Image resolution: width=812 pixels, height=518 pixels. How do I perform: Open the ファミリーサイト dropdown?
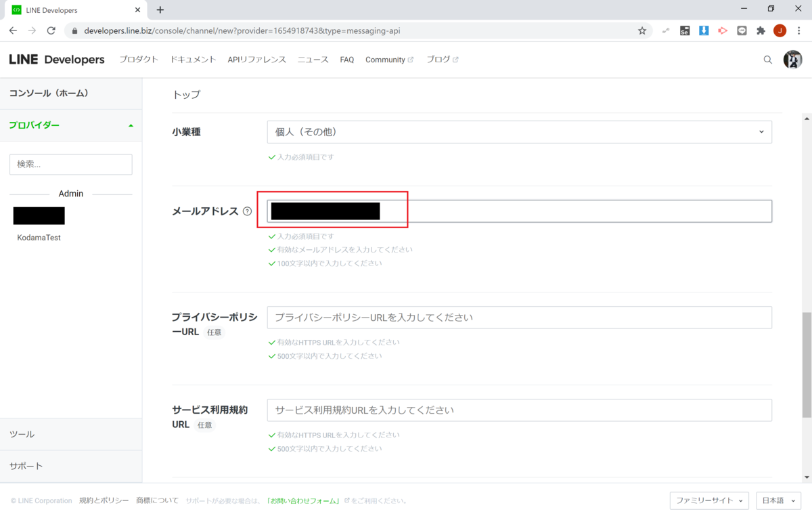(709, 500)
